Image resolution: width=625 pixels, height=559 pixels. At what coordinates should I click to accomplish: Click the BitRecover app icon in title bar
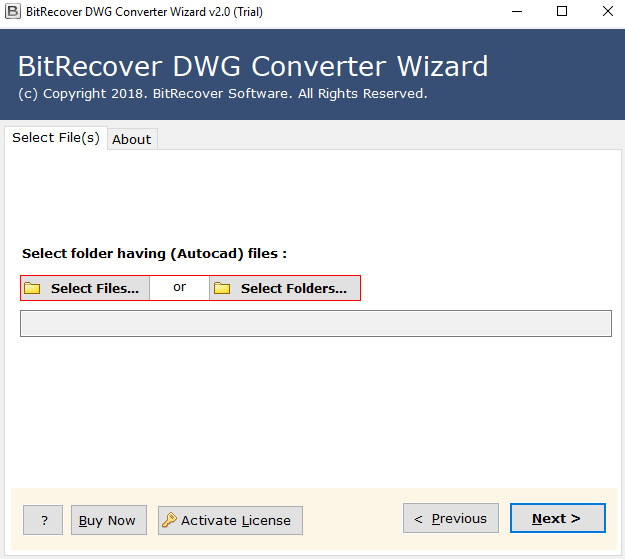click(12, 12)
